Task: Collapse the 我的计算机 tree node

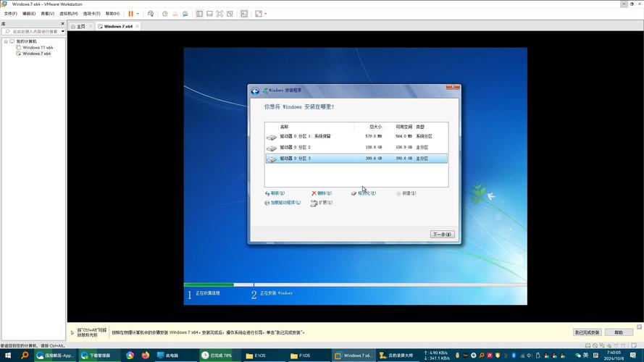Action: click(6, 41)
